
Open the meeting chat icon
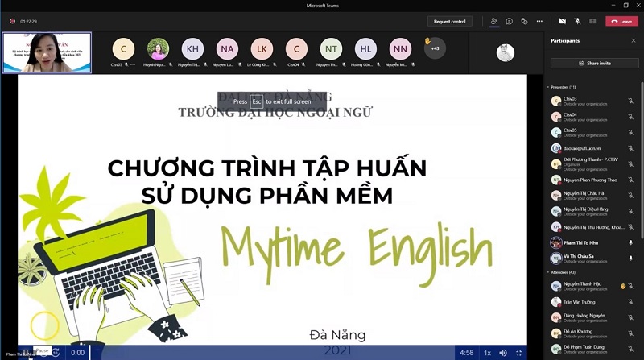pos(509,21)
